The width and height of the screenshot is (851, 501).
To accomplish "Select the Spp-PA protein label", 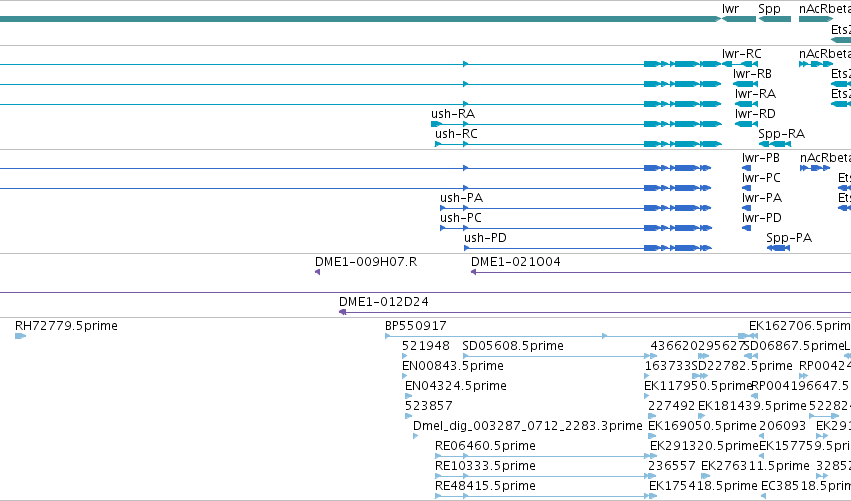I will point(789,238).
